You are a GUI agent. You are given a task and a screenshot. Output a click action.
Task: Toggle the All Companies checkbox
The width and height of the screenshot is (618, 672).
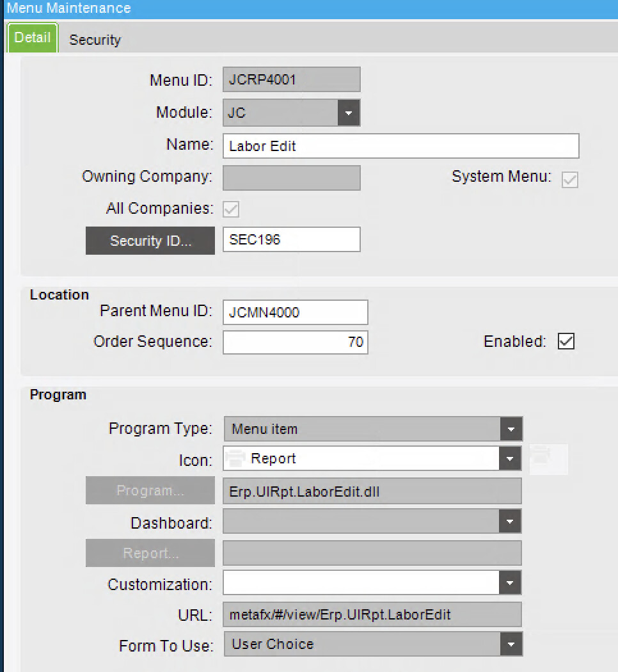230,209
